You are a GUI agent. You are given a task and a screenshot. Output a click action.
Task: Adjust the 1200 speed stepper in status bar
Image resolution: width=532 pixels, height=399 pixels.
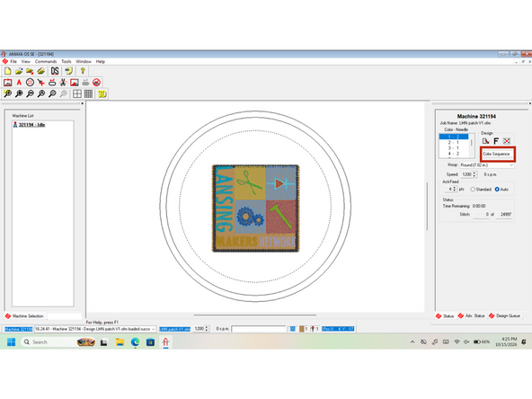click(x=207, y=329)
